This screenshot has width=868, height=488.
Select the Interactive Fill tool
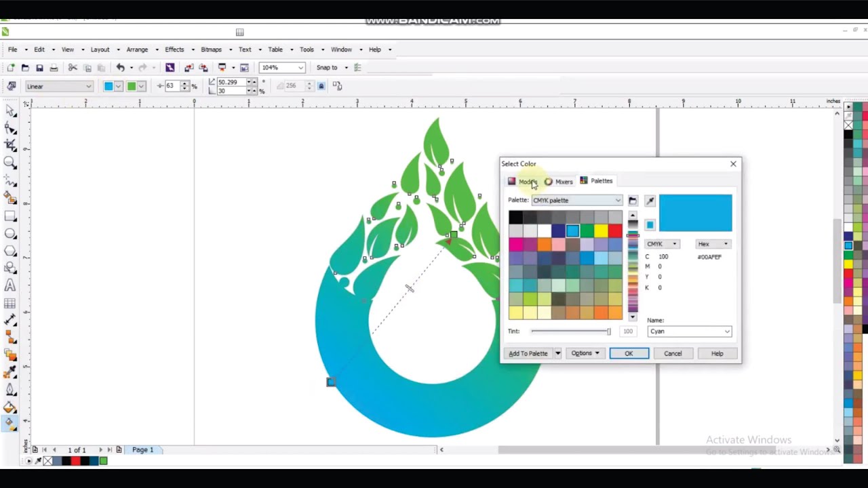(x=10, y=424)
